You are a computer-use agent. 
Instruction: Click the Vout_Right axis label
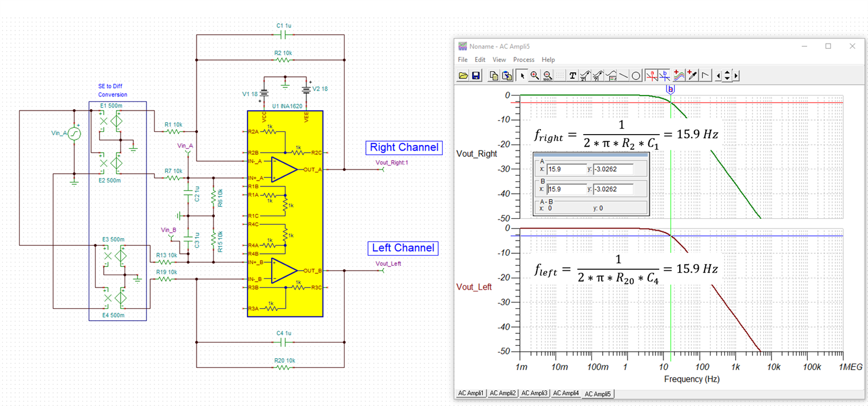point(477,154)
